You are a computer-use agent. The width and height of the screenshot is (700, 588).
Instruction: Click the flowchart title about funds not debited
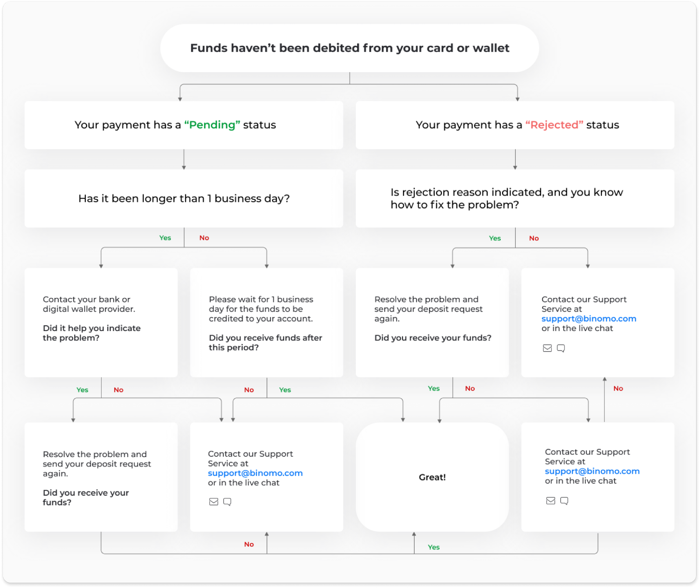tap(349, 48)
